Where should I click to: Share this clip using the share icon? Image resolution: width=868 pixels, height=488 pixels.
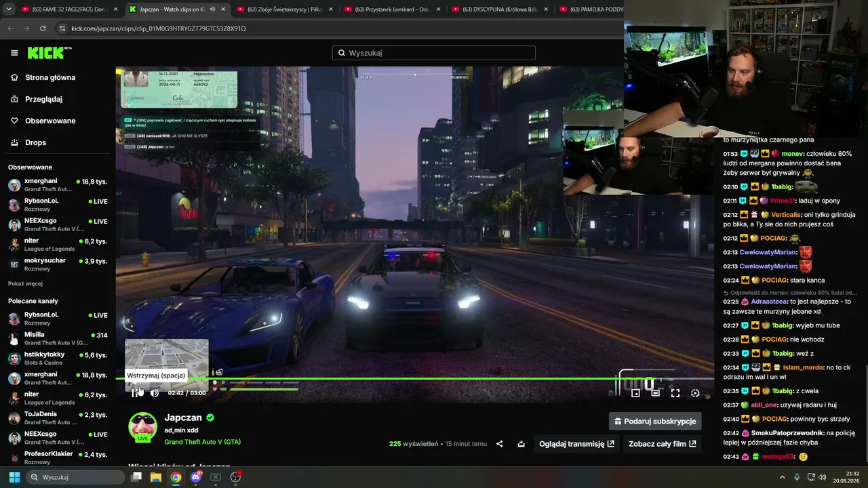tap(500, 444)
